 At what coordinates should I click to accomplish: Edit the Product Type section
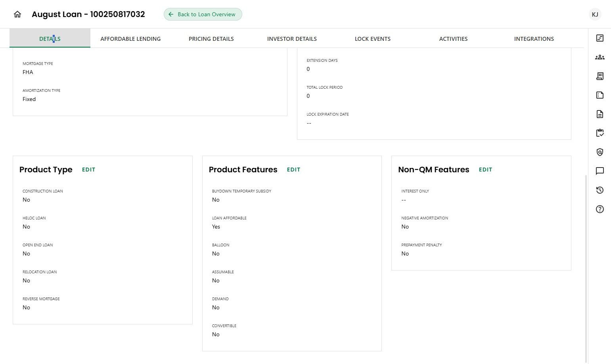point(88,170)
